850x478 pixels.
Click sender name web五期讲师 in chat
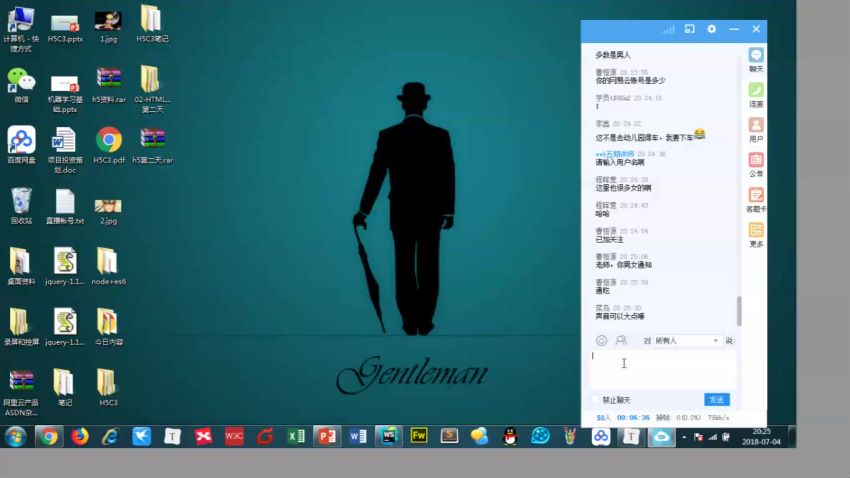[615, 154]
